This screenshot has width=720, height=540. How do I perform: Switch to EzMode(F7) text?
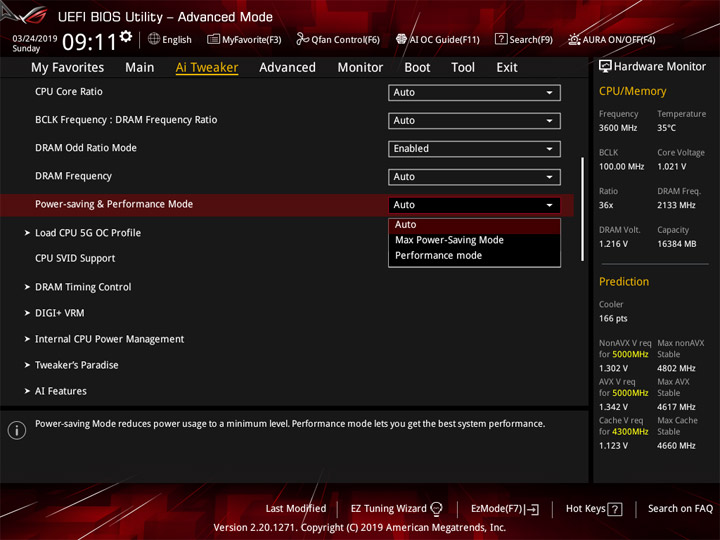(497, 509)
